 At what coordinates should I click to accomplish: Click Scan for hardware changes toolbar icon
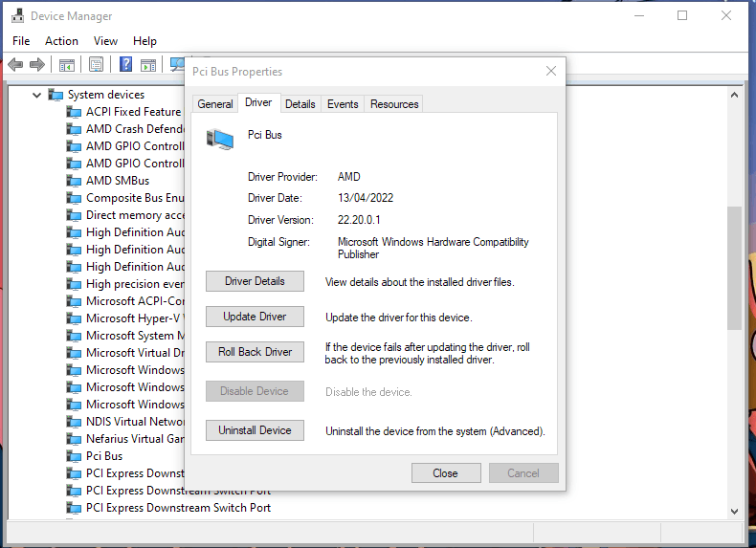177,65
